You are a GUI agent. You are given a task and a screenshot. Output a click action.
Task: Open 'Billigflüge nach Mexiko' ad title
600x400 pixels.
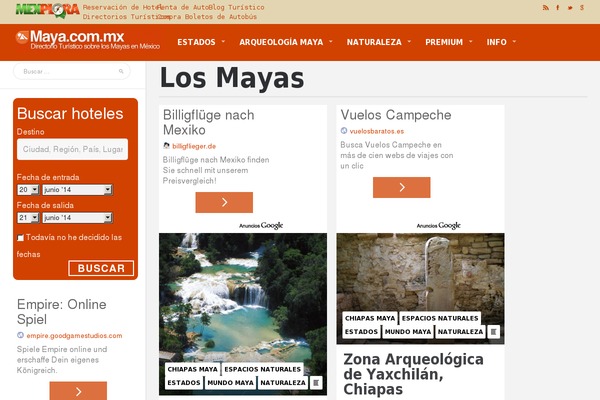coord(209,122)
